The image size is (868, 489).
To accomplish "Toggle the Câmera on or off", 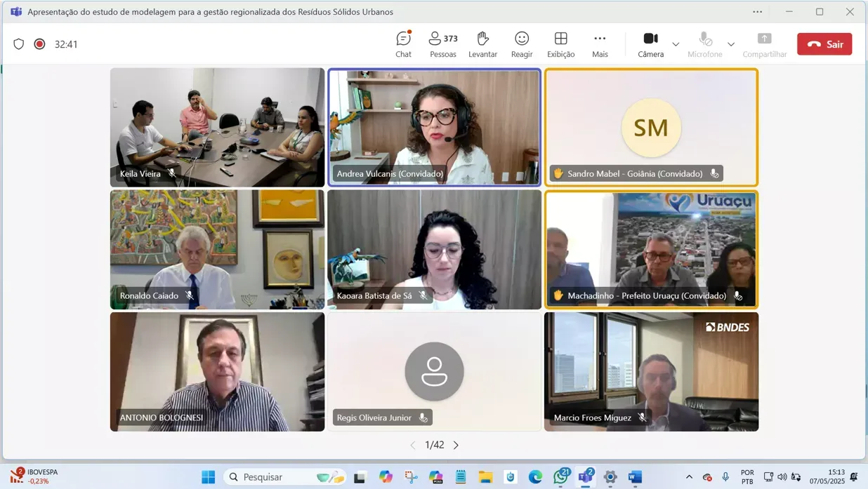I will (650, 44).
